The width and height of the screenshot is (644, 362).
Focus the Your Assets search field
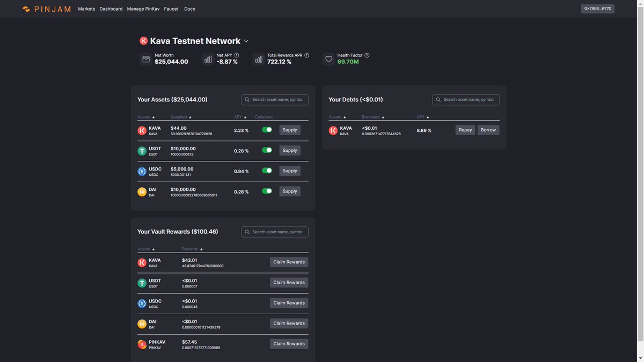pos(275,100)
